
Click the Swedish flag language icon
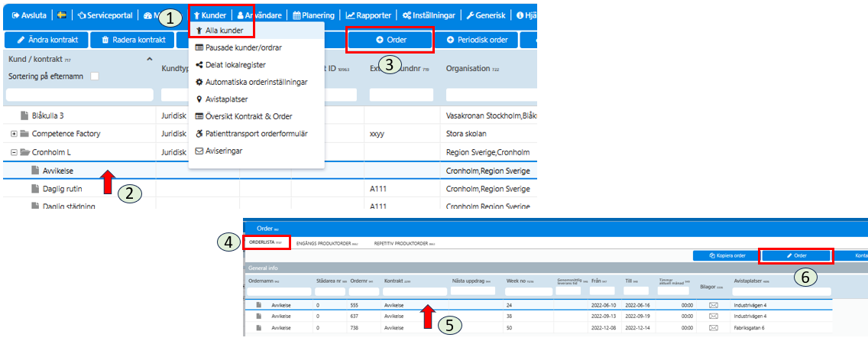click(x=62, y=15)
